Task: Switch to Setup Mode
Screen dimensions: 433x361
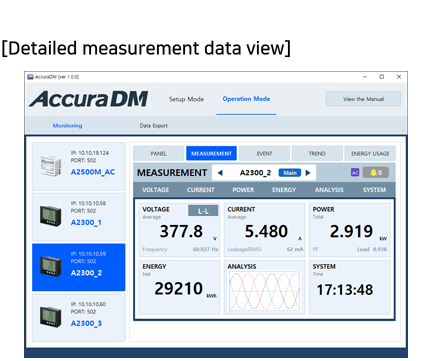Action: click(186, 99)
